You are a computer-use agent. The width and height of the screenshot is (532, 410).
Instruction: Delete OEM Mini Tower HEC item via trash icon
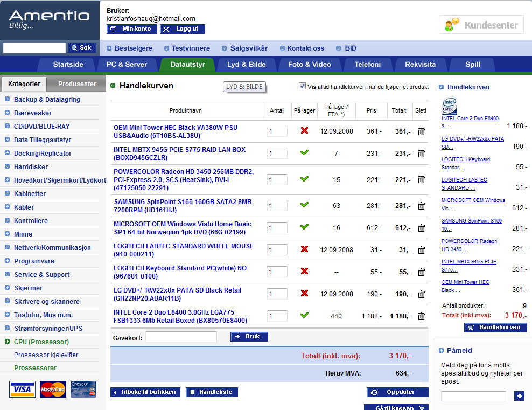coord(421,131)
